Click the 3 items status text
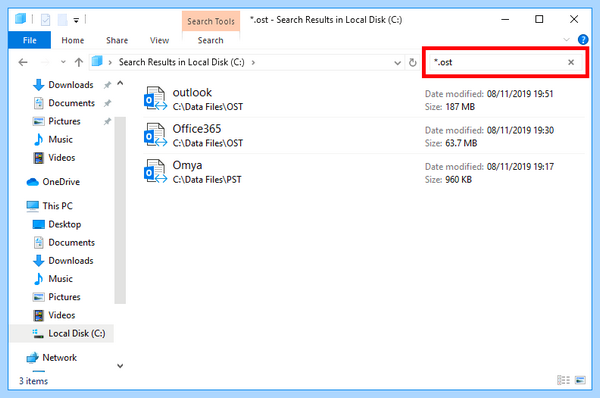Image resolution: width=600 pixels, height=398 pixels. coord(34,381)
